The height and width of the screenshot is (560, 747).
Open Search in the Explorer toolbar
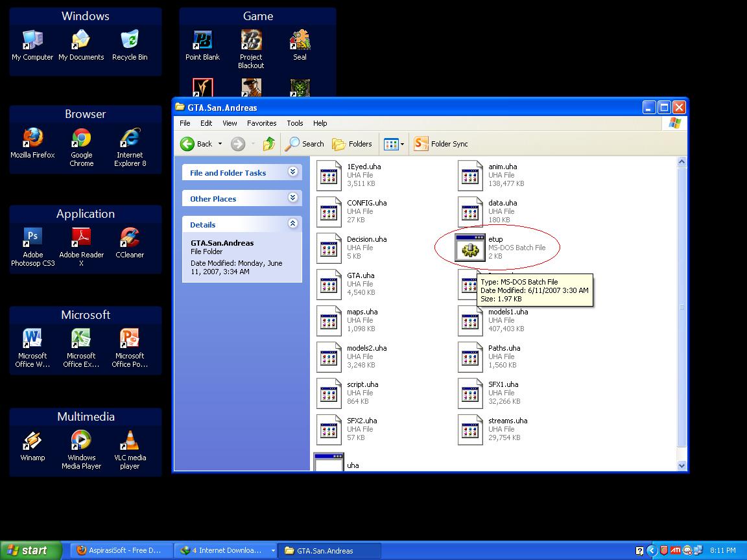click(304, 144)
